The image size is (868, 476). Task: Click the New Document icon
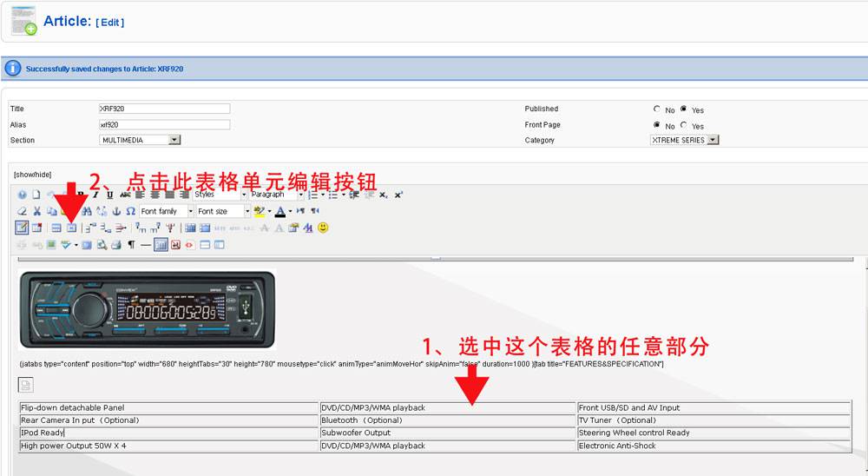[x=36, y=195]
